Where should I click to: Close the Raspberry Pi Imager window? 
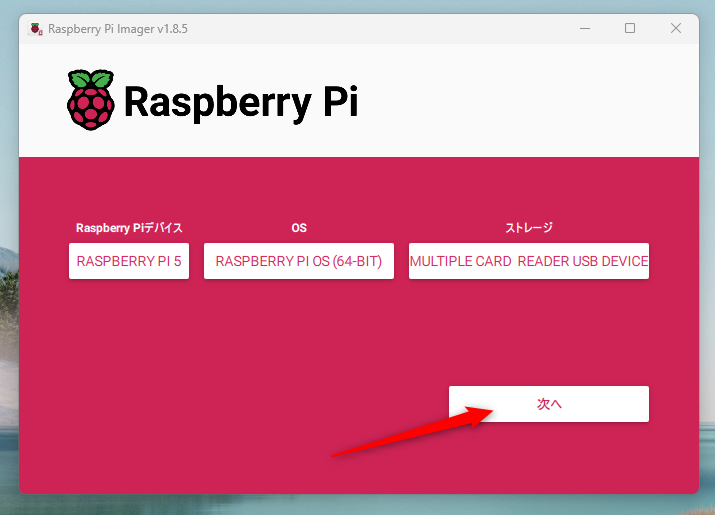pyautogui.click(x=676, y=28)
